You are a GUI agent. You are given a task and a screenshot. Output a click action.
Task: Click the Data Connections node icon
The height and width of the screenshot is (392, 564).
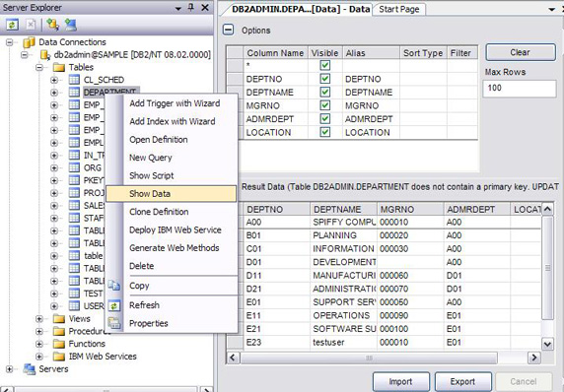click(x=29, y=42)
